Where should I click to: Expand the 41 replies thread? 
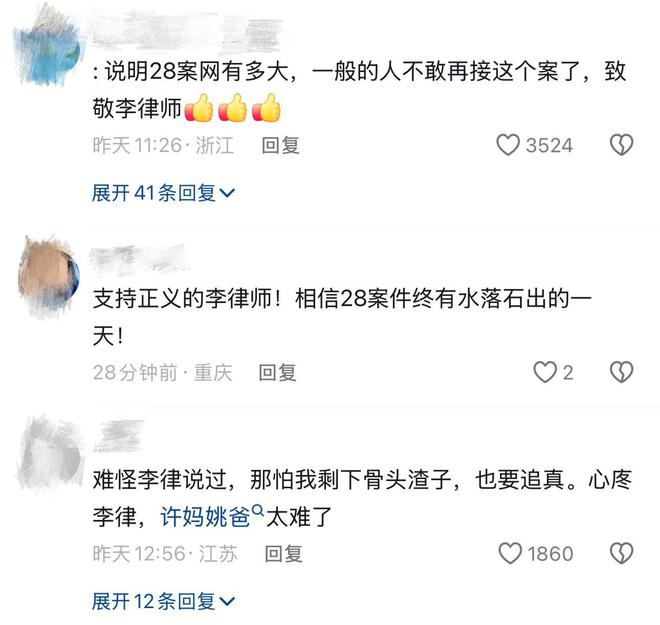coord(163,193)
